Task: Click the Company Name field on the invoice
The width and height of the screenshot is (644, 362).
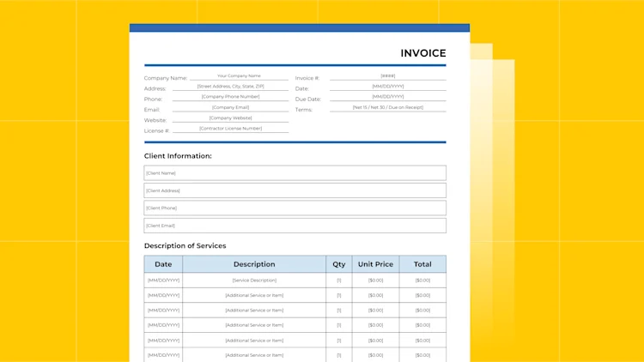Action: [239, 76]
